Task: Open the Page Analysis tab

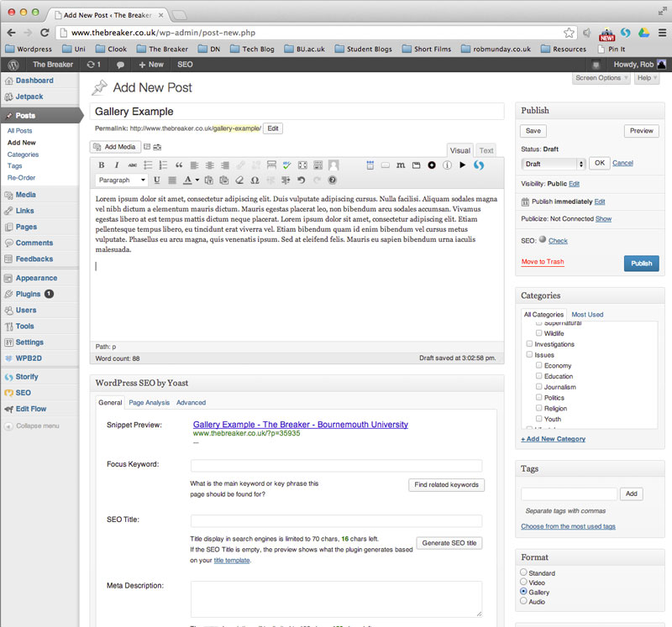Action: pyautogui.click(x=150, y=403)
